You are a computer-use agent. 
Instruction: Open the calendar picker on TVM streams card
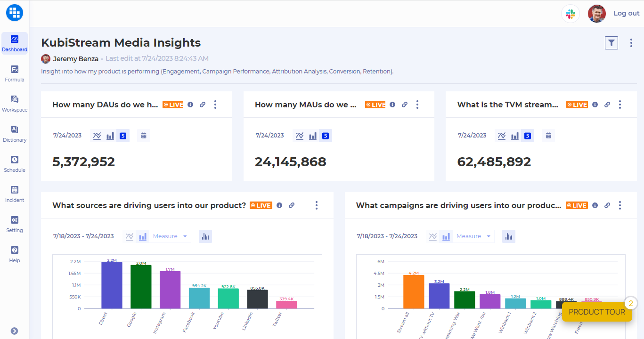(548, 135)
